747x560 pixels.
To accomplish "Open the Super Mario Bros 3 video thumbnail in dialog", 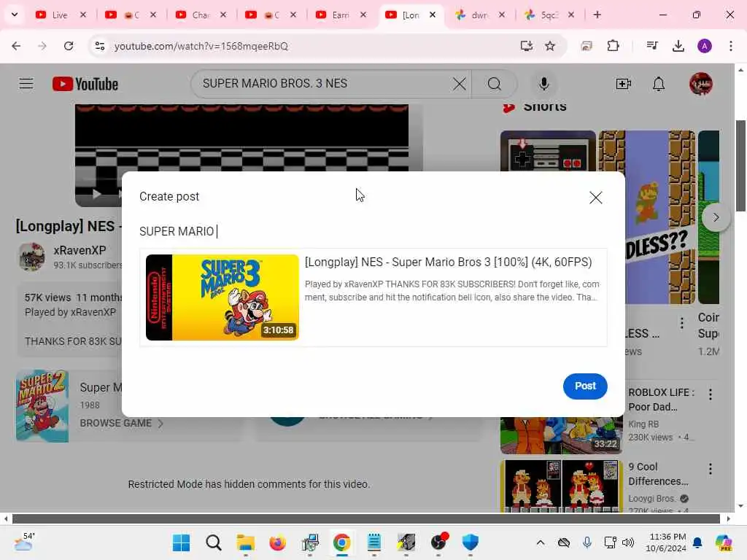I will point(222,297).
